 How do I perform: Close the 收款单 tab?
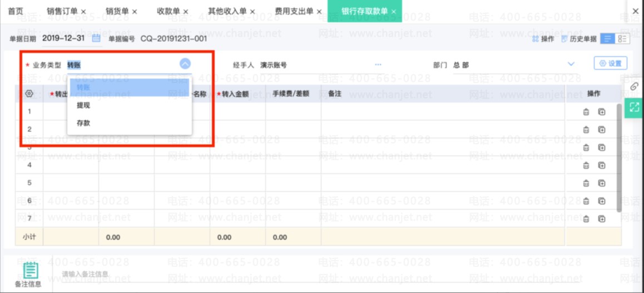tap(186, 12)
